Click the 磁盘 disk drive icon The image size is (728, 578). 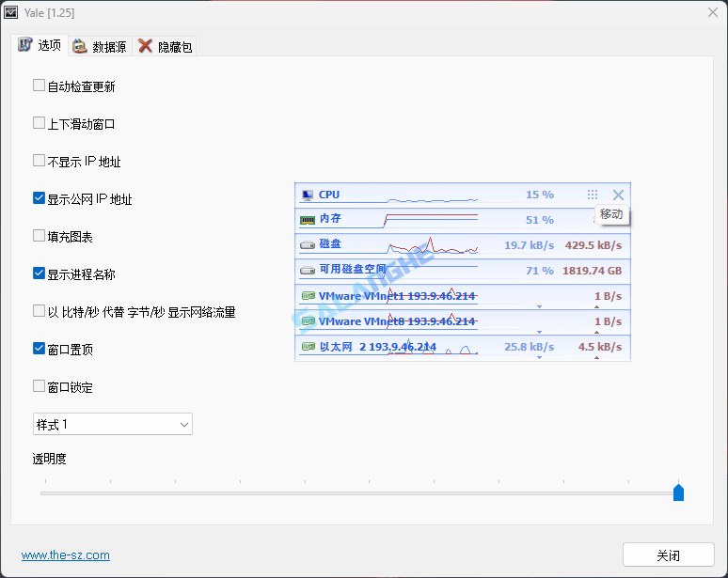tap(308, 244)
